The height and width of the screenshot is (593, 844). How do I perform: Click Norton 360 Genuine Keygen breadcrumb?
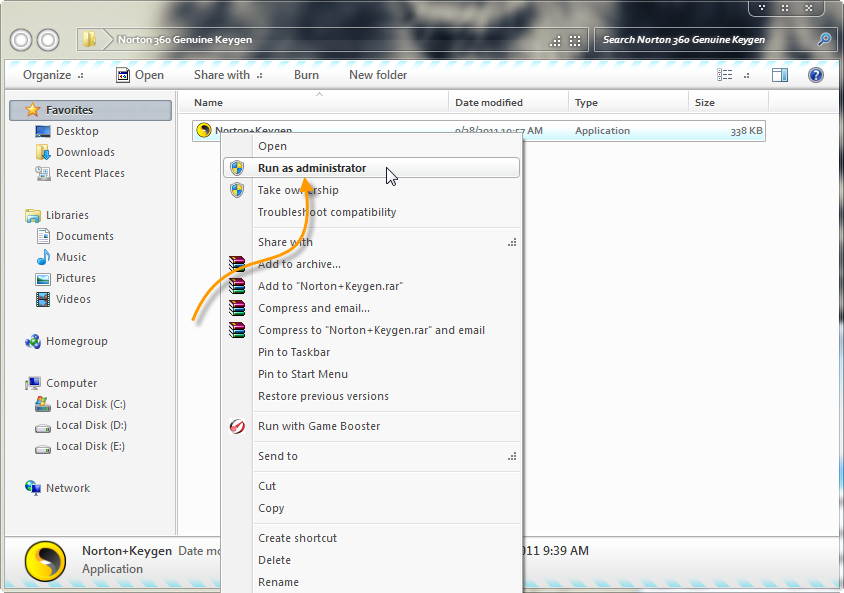(x=185, y=40)
